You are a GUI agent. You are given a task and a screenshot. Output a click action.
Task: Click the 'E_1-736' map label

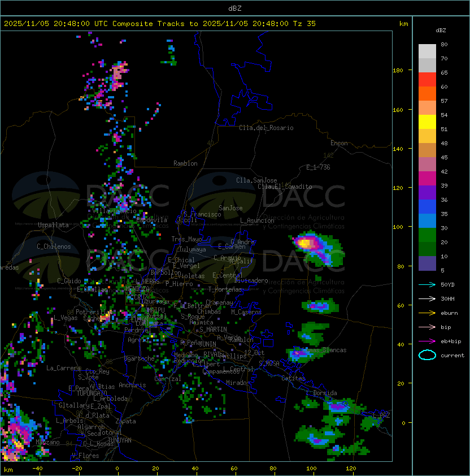(x=318, y=167)
